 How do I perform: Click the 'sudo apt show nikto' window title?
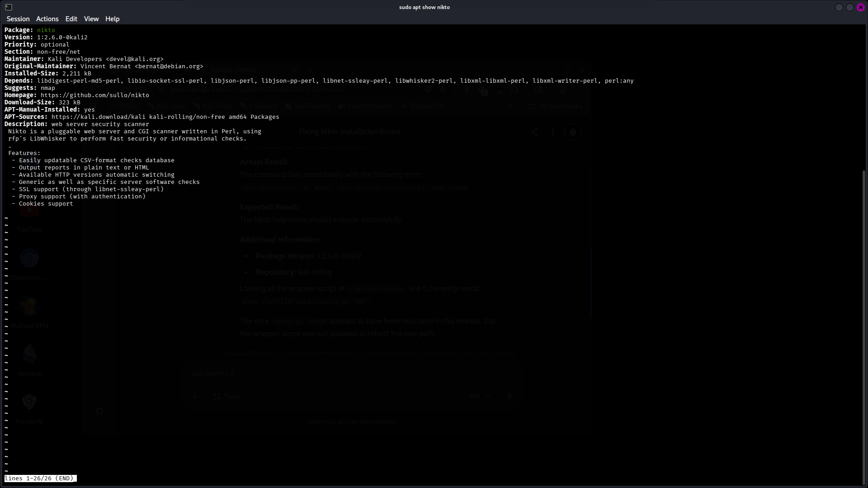424,7
